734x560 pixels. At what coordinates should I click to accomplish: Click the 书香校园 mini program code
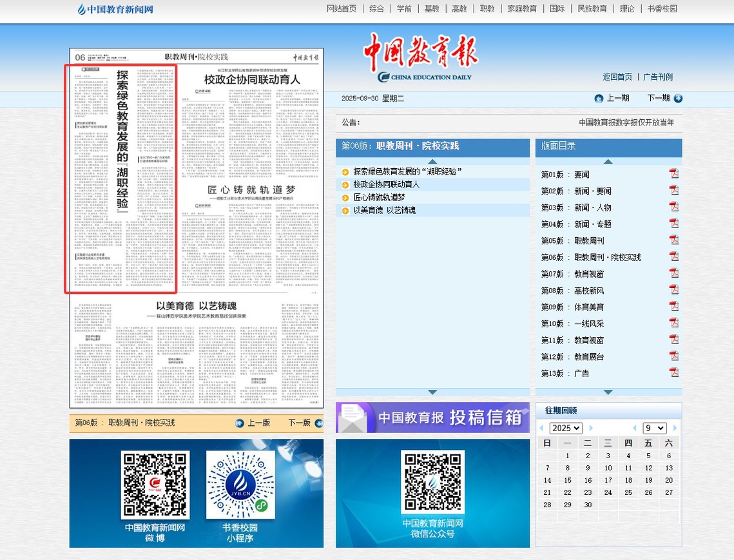[240, 485]
